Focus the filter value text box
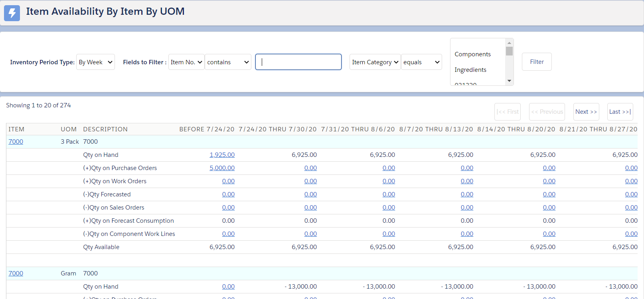Image resolution: width=644 pixels, height=299 pixels. pyautogui.click(x=298, y=62)
